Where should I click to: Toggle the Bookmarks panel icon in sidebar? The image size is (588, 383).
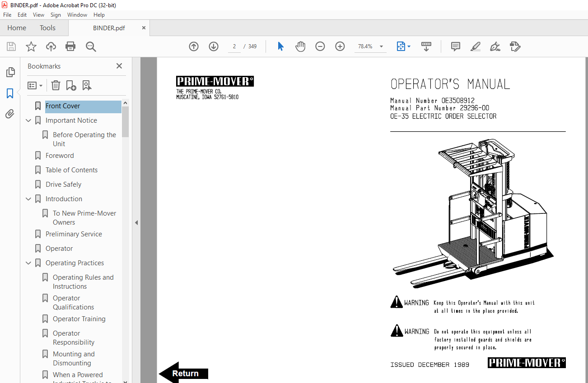tap(10, 93)
